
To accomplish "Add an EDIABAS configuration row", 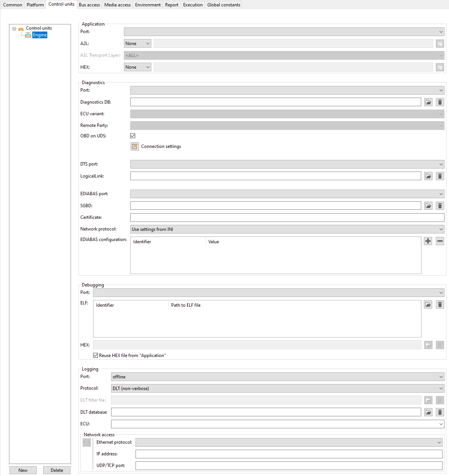I will pyautogui.click(x=428, y=241).
